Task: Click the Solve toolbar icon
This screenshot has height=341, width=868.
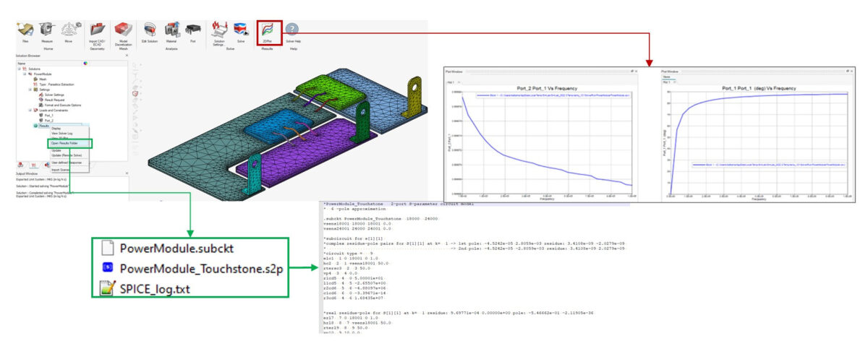Action: pyautogui.click(x=240, y=30)
